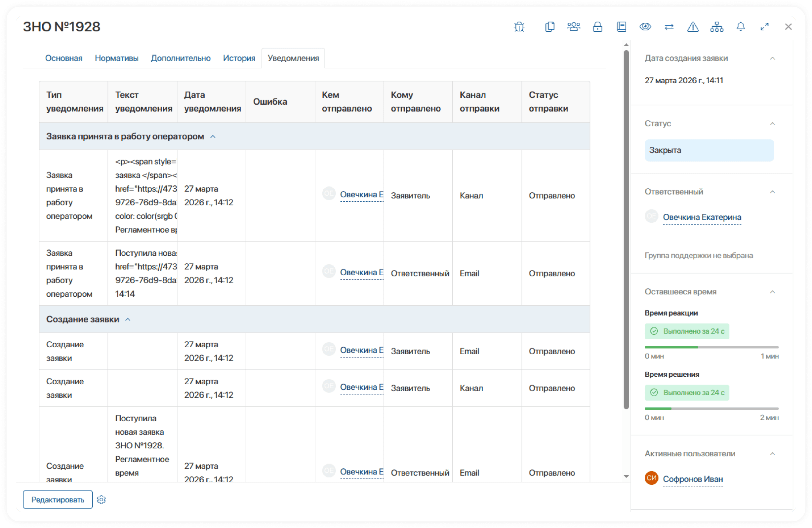Open settings gear next to 'Редактировать'

pyautogui.click(x=101, y=500)
